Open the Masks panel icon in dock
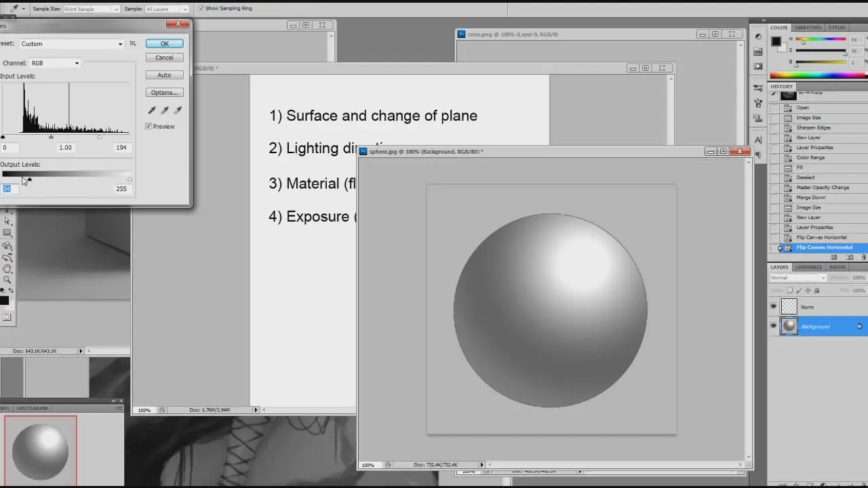 point(758,66)
